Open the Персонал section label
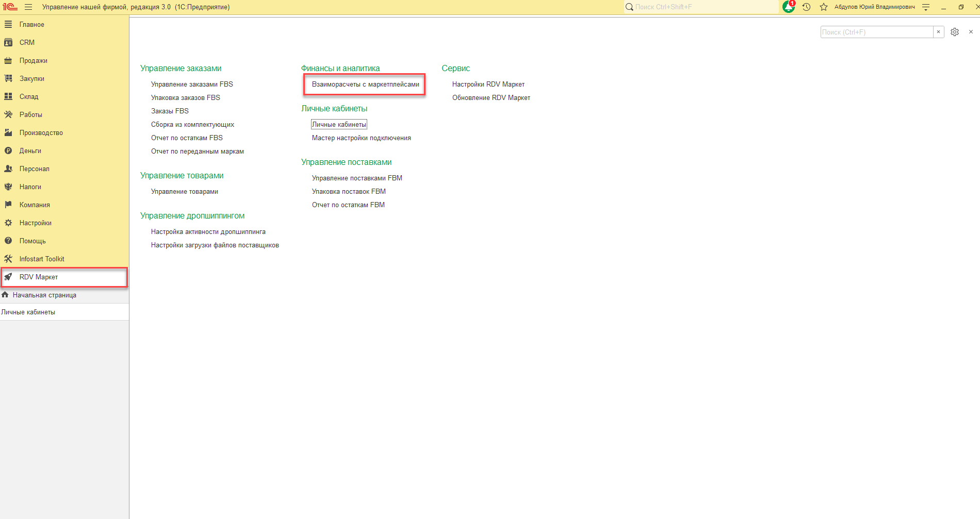Image resolution: width=980 pixels, height=519 pixels. 35,169
